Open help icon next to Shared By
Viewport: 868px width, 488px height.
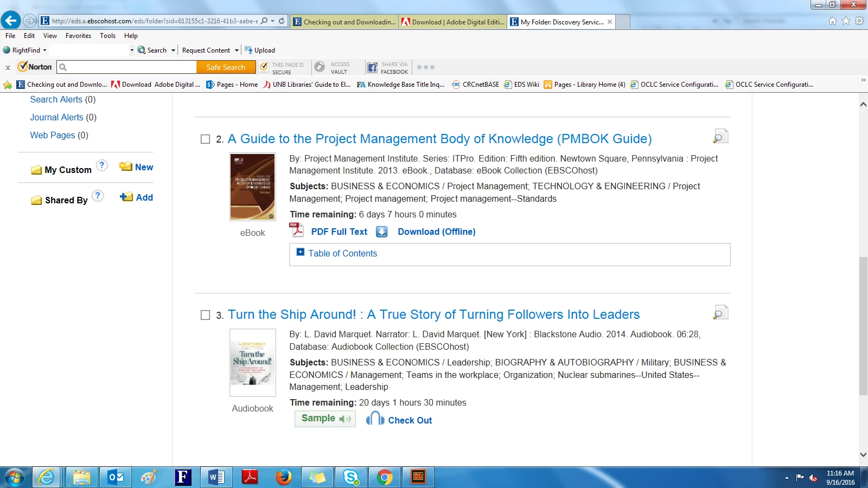coord(98,196)
